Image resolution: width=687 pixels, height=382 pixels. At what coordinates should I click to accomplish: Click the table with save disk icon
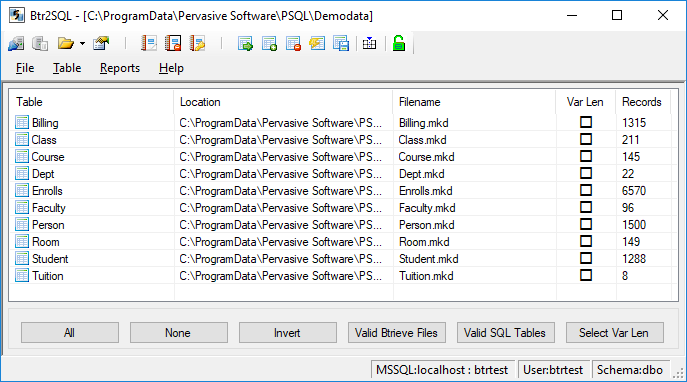(x=341, y=43)
